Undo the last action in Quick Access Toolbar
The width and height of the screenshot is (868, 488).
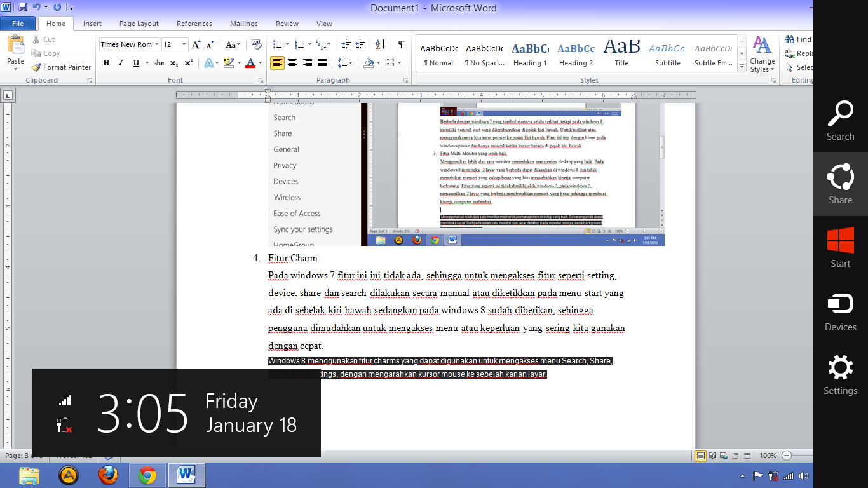[x=36, y=8]
